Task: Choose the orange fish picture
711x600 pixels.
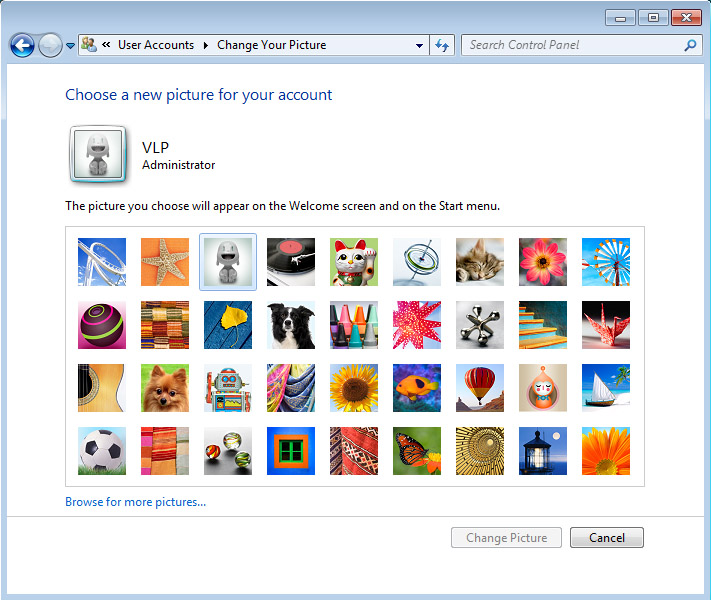Action: 417,388
